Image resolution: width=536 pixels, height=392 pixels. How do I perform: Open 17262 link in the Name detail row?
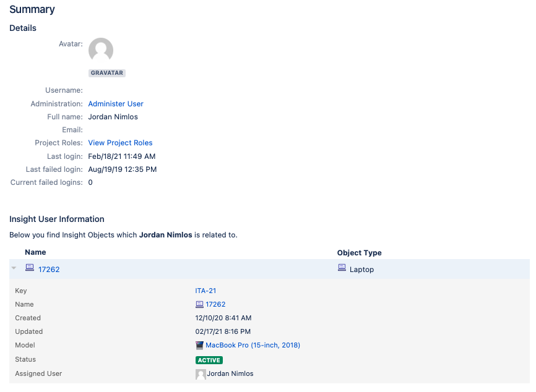click(215, 304)
